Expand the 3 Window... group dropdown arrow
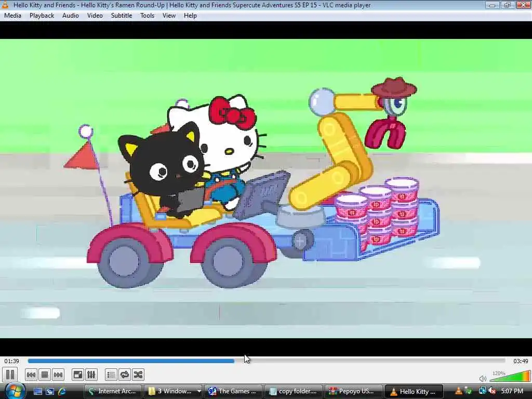Viewport: 532px width, 399px height. (199, 391)
